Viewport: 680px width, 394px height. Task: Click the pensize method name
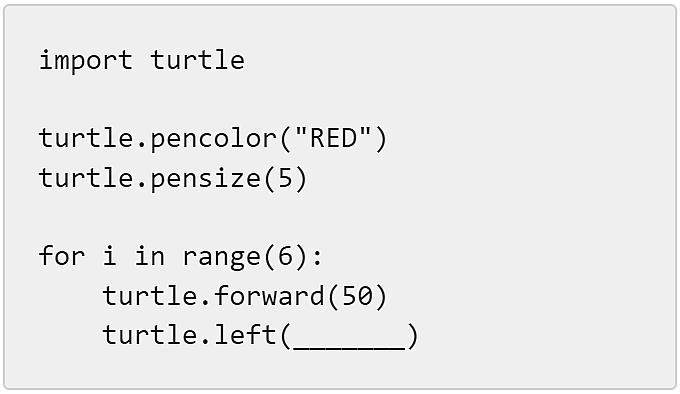pyautogui.click(x=206, y=179)
